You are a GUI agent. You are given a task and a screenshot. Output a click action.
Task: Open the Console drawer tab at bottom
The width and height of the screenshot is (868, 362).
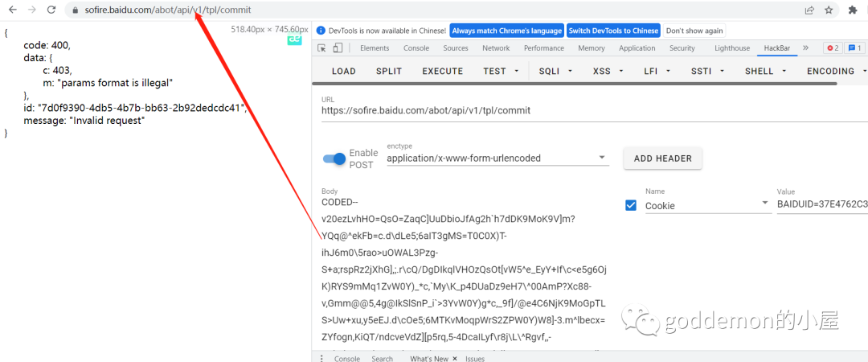[347, 359]
